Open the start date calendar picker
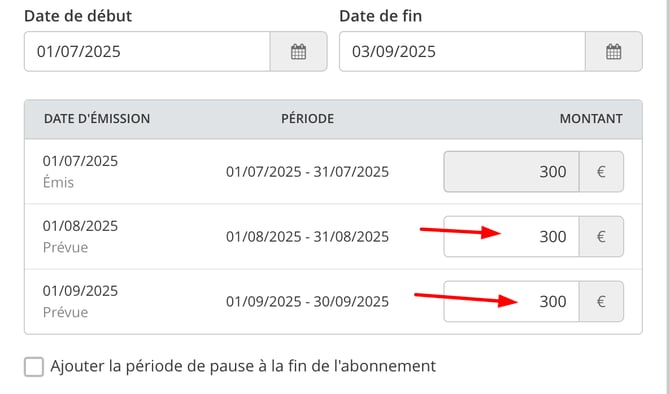The width and height of the screenshot is (670, 394). tap(298, 52)
